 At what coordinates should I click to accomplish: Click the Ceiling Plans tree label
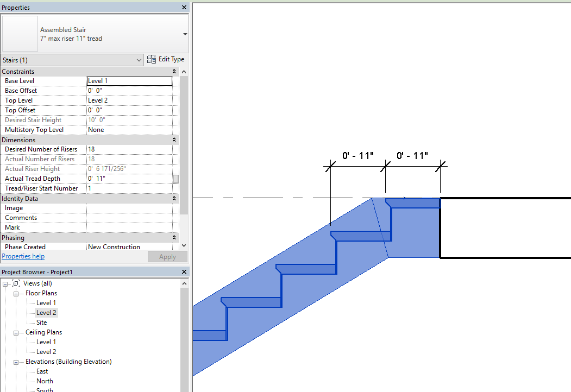click(x=43, y=332)
